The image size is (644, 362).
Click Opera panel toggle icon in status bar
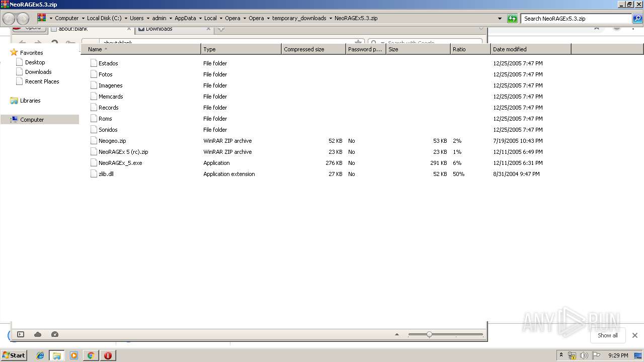(21, 334)
